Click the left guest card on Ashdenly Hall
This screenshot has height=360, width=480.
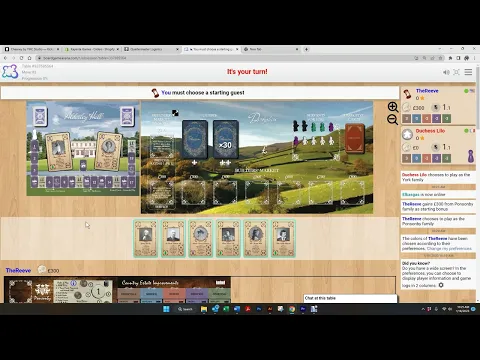[x=59, y=152]
